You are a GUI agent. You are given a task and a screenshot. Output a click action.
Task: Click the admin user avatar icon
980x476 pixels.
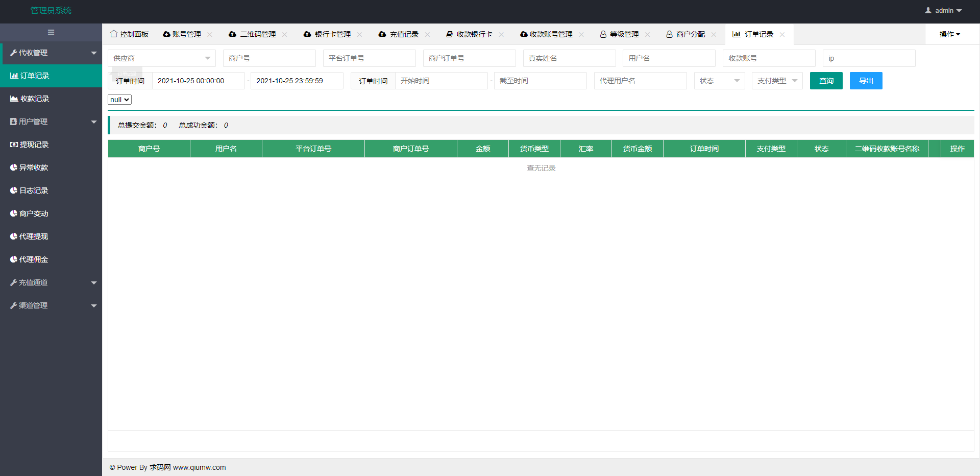928,10
